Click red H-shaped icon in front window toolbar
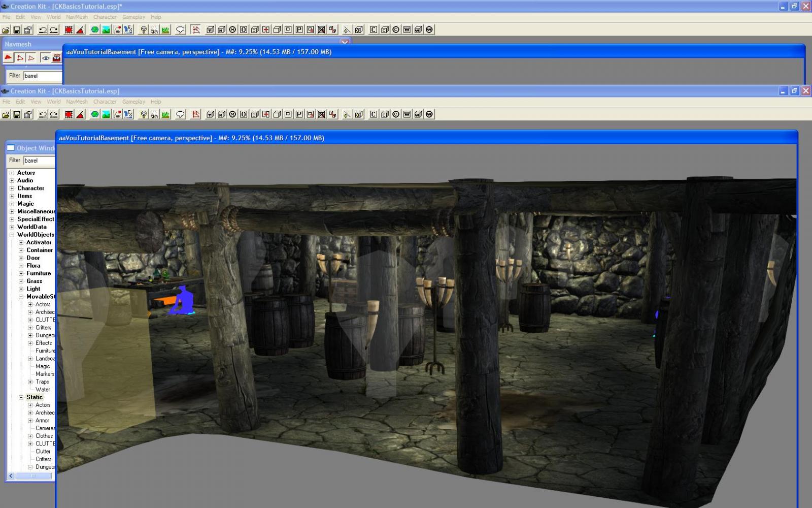Screen dimensions: 812x508 (x=266, y=115)
